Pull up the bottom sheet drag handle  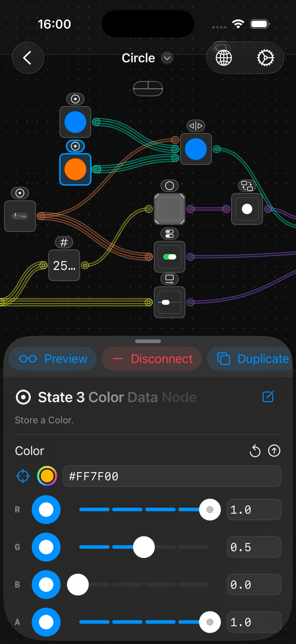pyautogui.click(x=148, y=341)
